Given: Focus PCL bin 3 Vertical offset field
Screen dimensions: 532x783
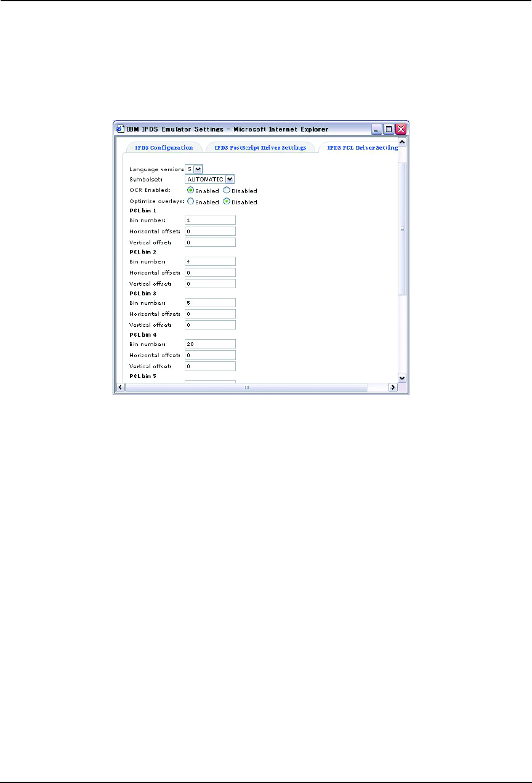Looking at the screenshot, I should 211,324.
